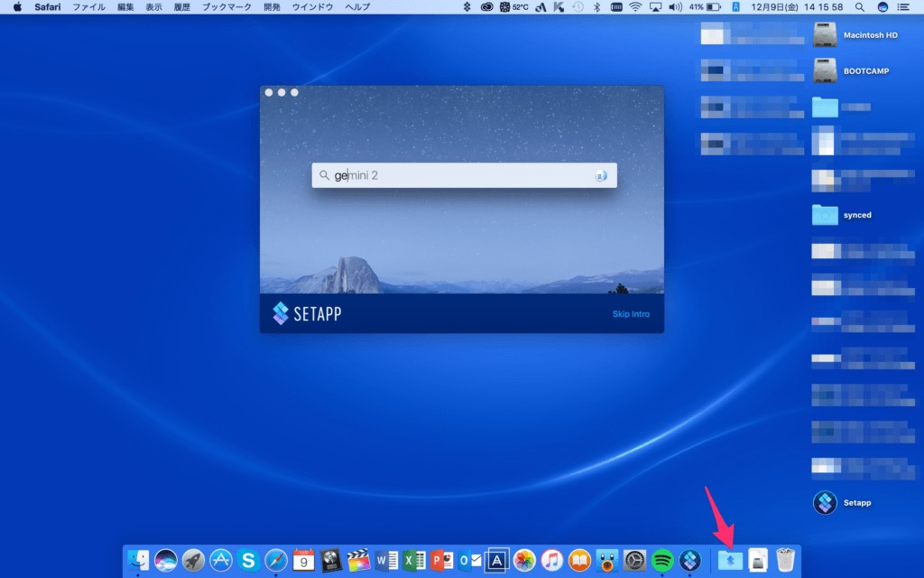Select the BOOTCAMP desktop drive

point(852,70)
